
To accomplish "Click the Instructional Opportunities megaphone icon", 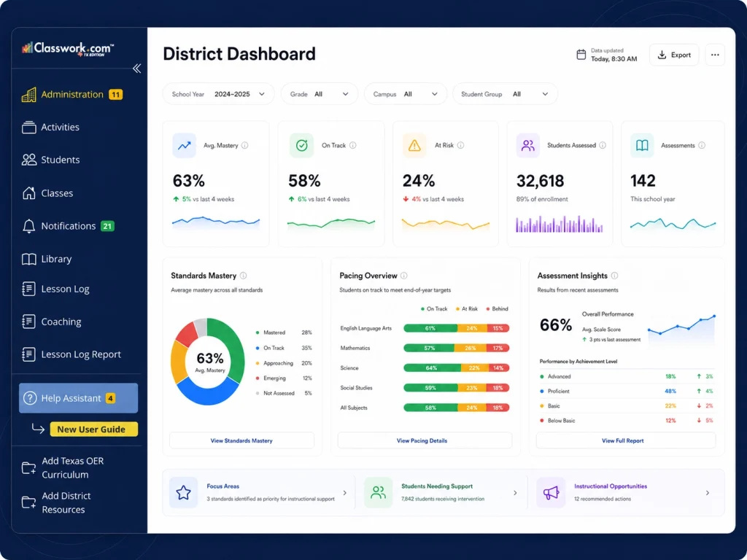I will pos(551,492).
